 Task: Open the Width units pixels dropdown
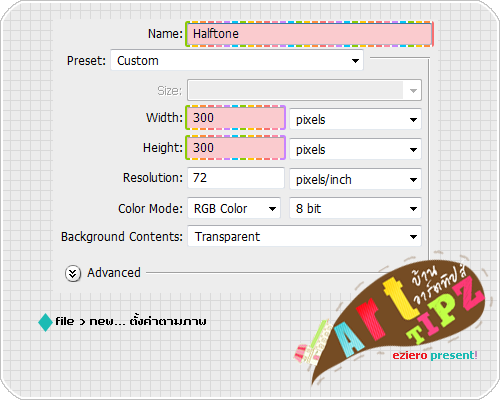(x=355, y=119)
